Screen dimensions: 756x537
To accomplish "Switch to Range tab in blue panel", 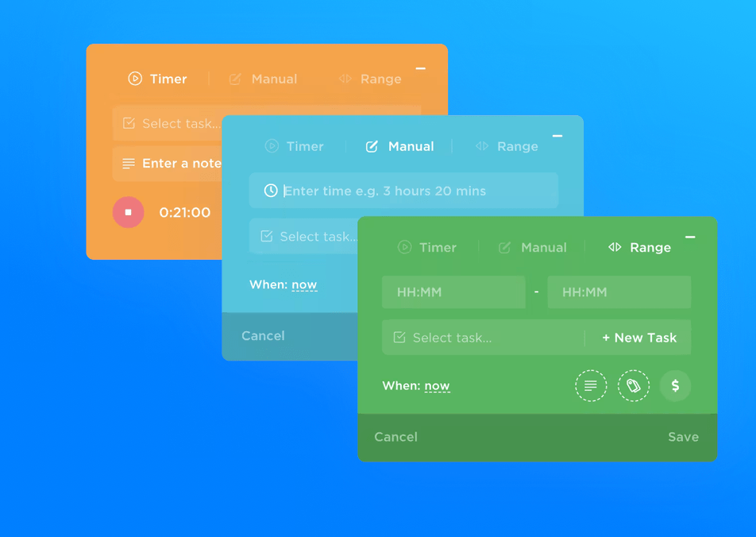I will pyautogui.click(x=507, y=146).
